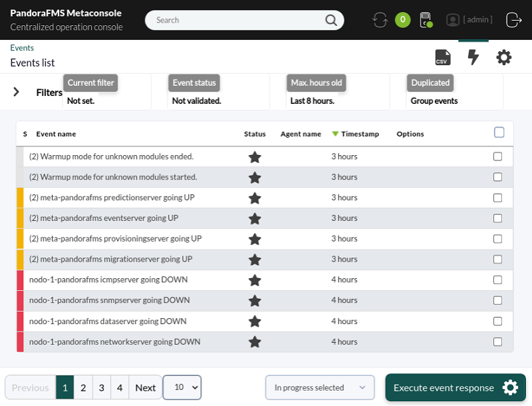Go to page 3 of events

click(102, 387)
